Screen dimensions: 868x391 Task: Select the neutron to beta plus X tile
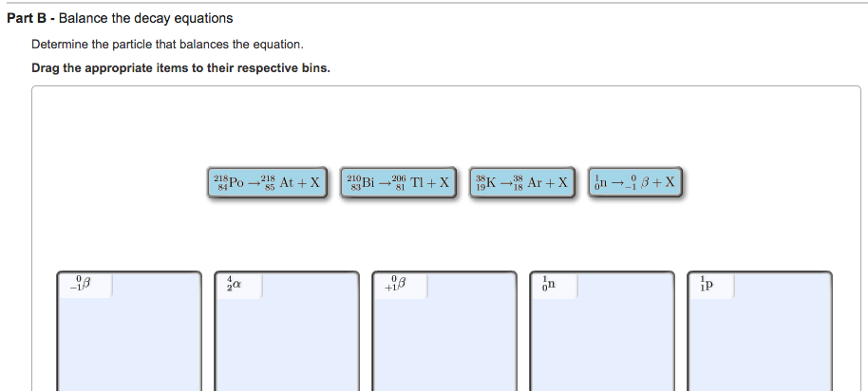635,182
